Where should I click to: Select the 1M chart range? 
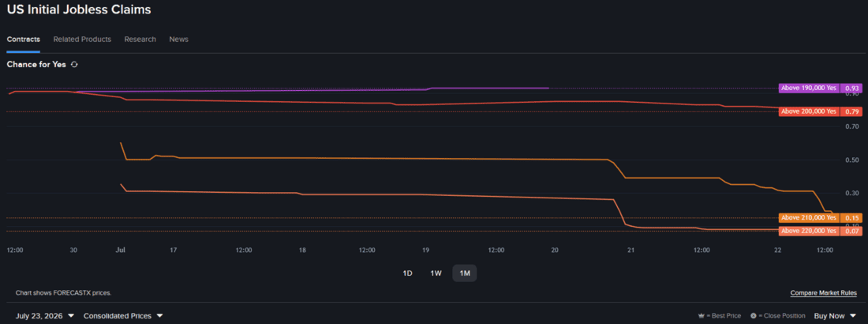[465, 273]
